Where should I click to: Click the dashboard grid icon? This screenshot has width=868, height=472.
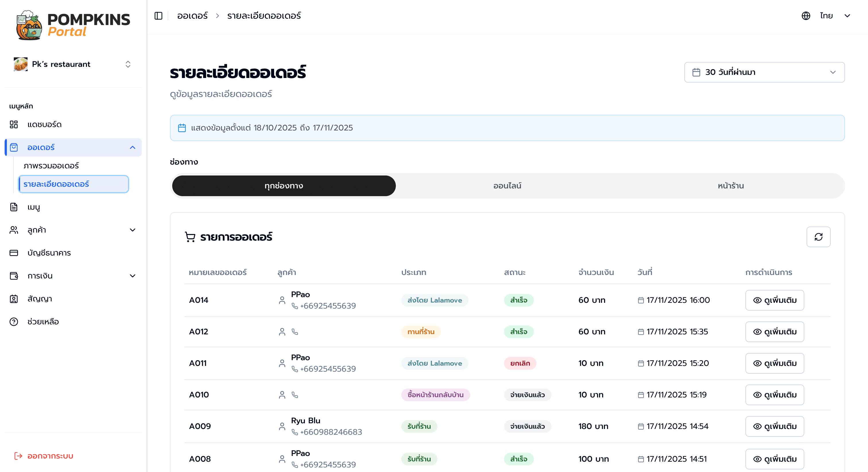click(x=14, y=124)
